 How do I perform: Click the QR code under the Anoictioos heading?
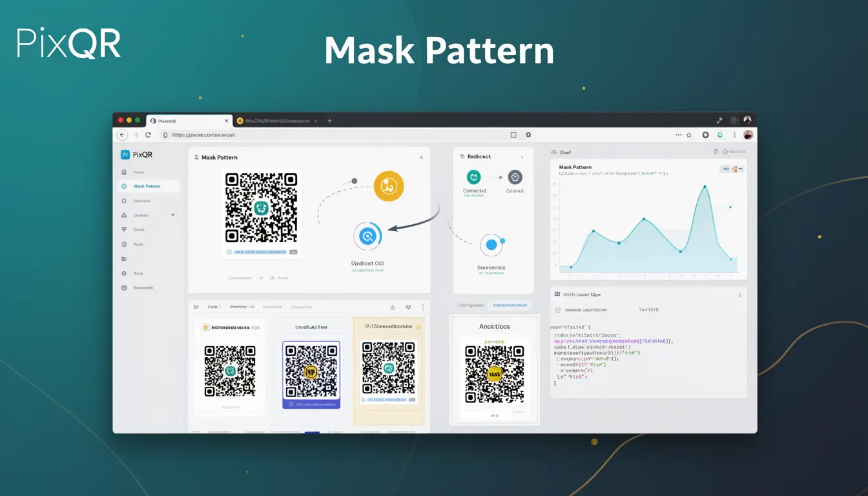(x=495, y=375)
